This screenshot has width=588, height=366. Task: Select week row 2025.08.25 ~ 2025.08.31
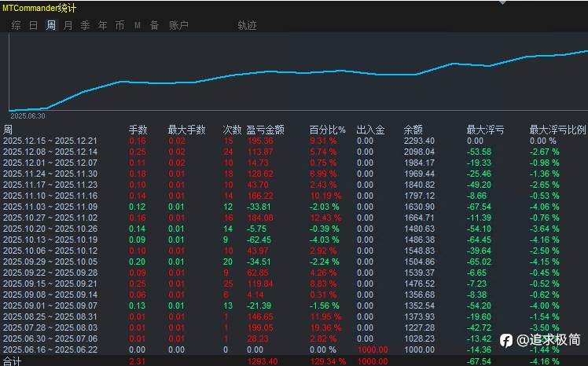pos(294,317)
